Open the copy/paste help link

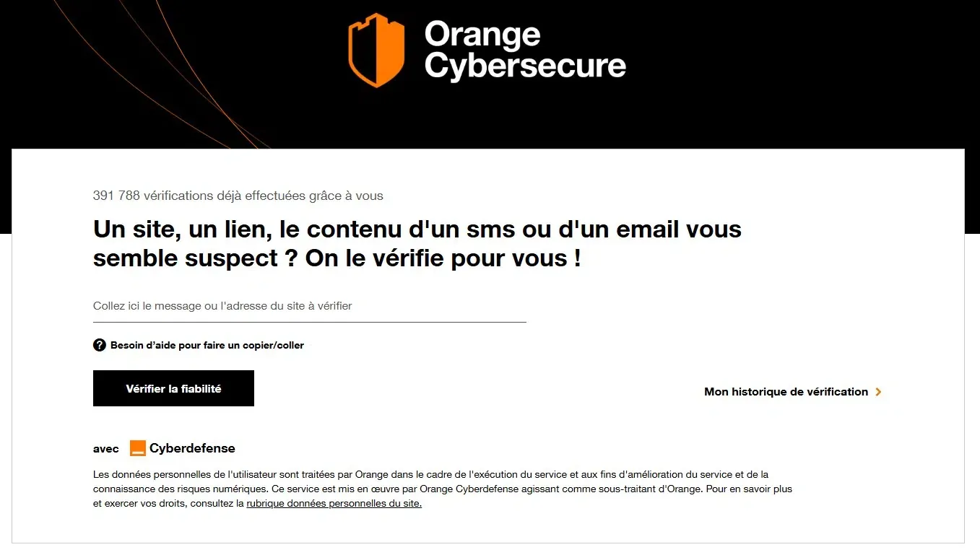(x=207, y=345)
